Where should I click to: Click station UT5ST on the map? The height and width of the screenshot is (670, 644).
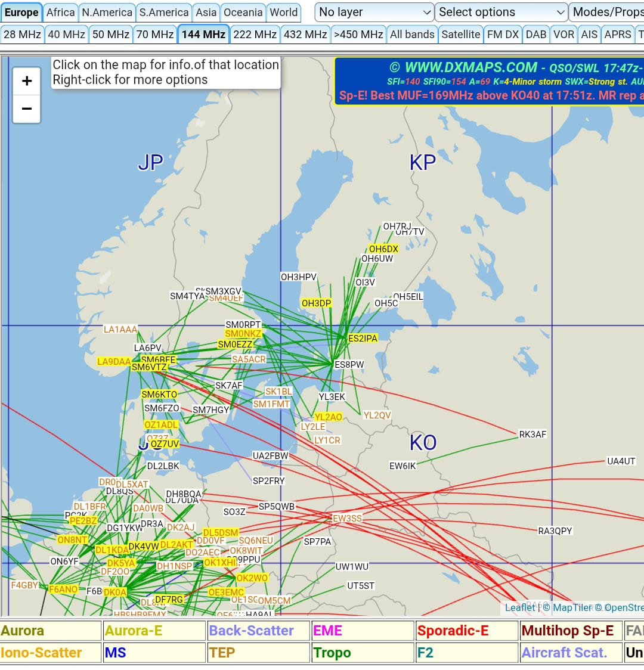(x=361, y=585)
